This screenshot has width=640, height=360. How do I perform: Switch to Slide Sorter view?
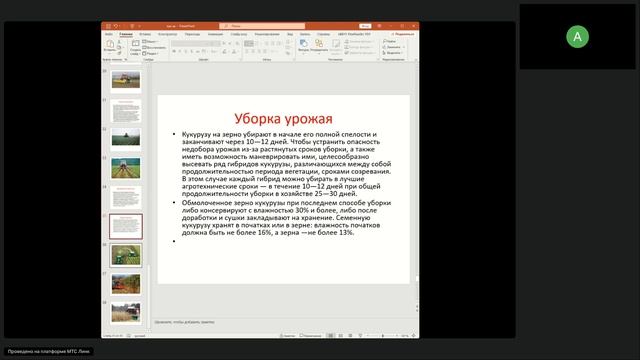tap(341, 336)
